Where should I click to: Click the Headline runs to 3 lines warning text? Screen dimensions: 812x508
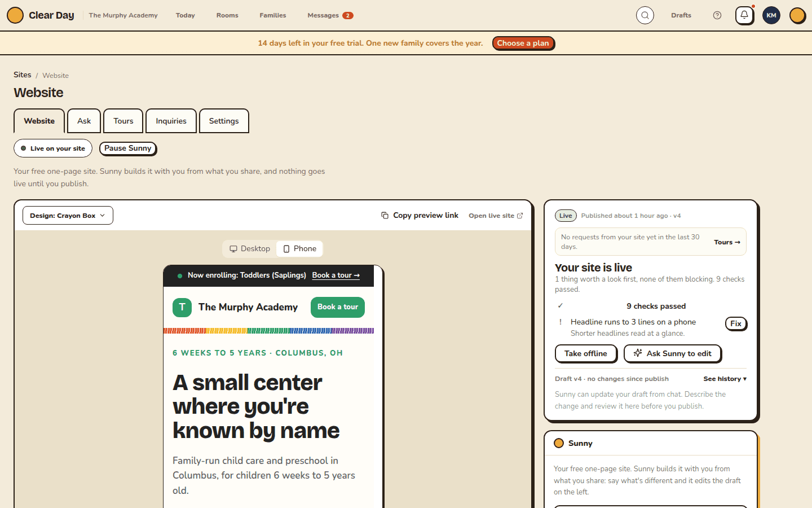633,322
